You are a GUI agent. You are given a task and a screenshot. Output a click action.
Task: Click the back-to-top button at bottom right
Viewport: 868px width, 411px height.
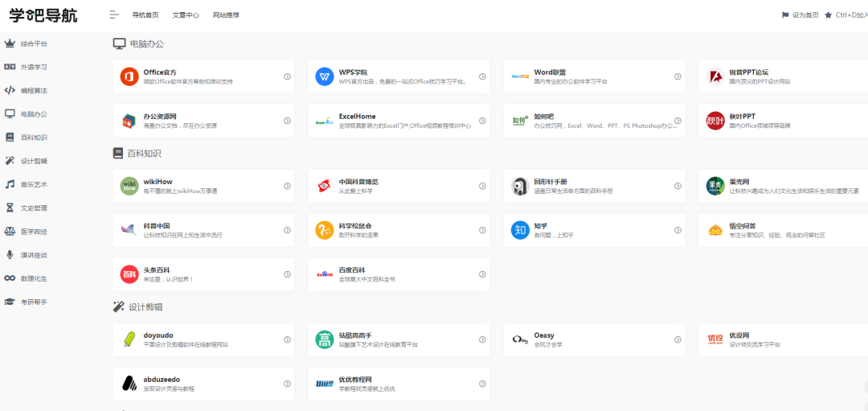click(866, 386)
